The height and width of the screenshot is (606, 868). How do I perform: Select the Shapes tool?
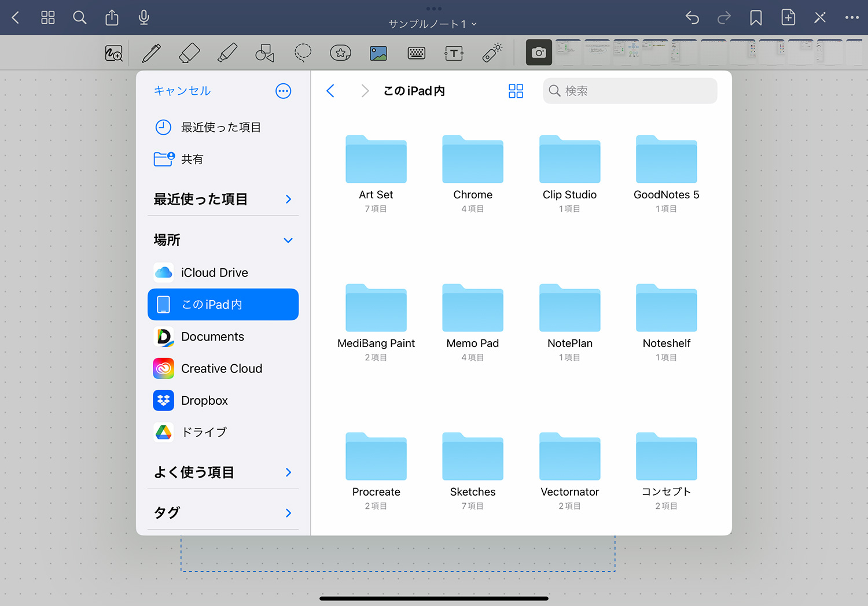click(265, 53)
